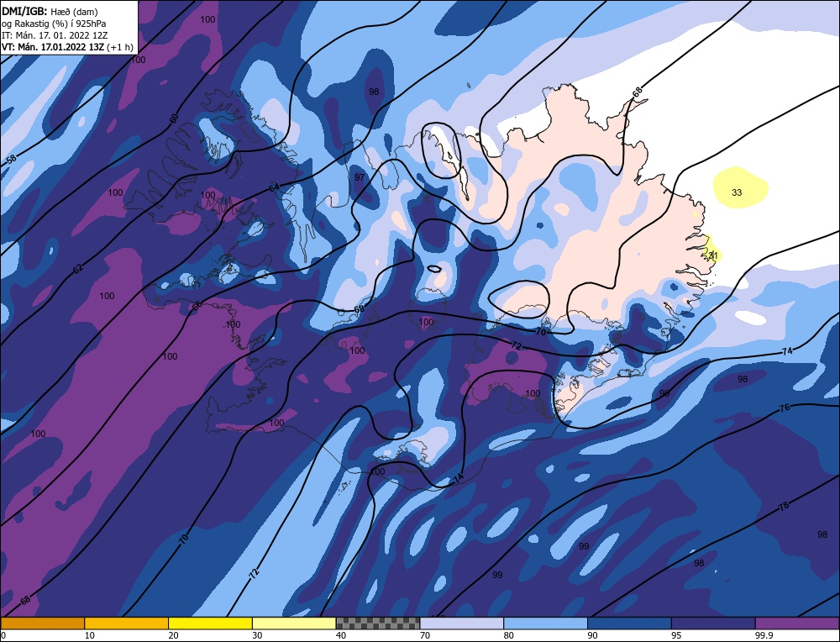Click the '30' legend tick label
Screen dimensions: 840x642
coord(257,635)
